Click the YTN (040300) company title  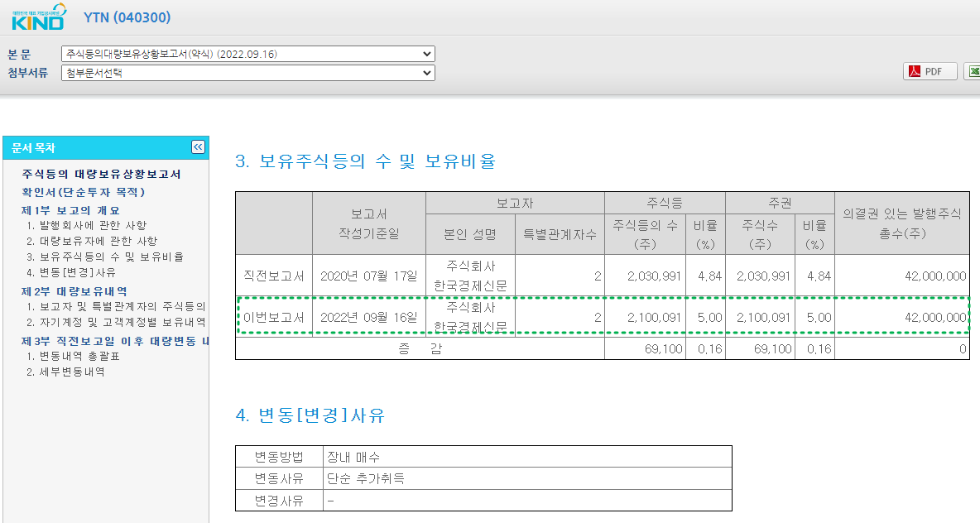click(127, 17)
